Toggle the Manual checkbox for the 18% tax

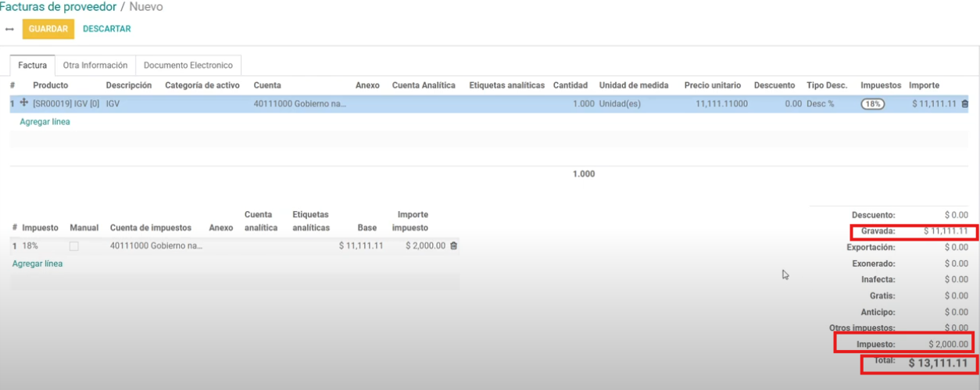pos(74,245)
